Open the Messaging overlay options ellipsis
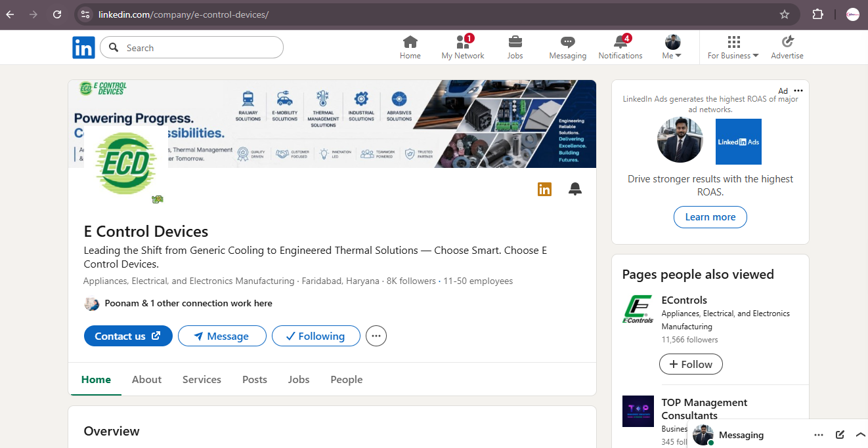The image size is (868, 448). coord(819,435)
